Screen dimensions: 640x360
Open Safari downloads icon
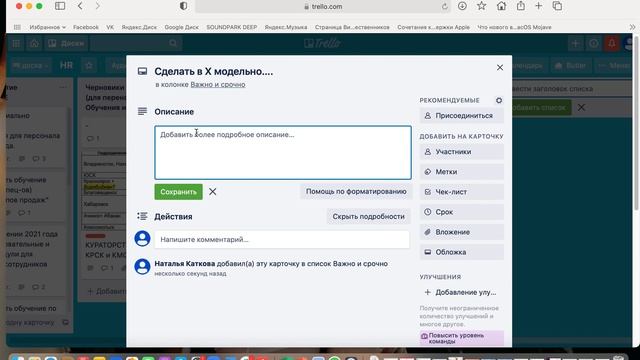462,6
